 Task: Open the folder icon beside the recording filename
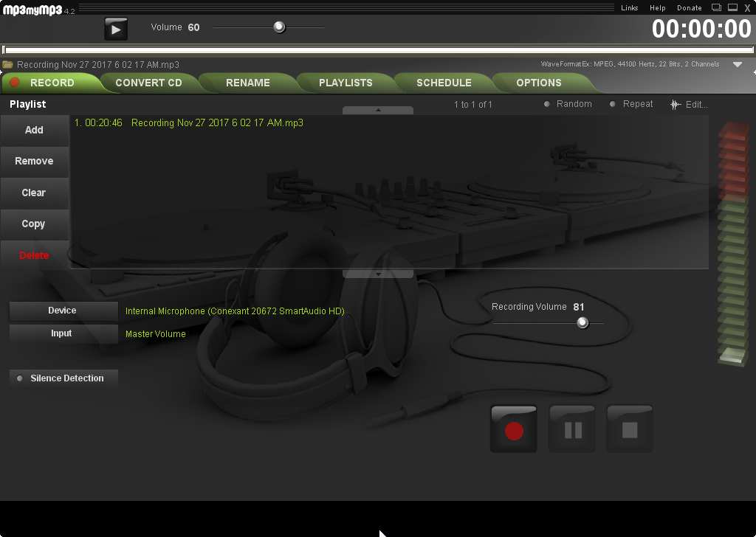point(7,64)
